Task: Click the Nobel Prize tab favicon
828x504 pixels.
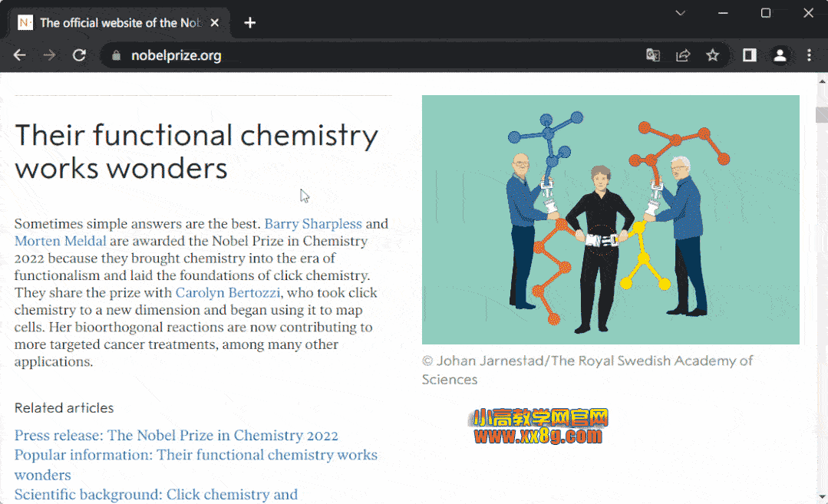Action: pyautogui.click(x=25, y=23)
